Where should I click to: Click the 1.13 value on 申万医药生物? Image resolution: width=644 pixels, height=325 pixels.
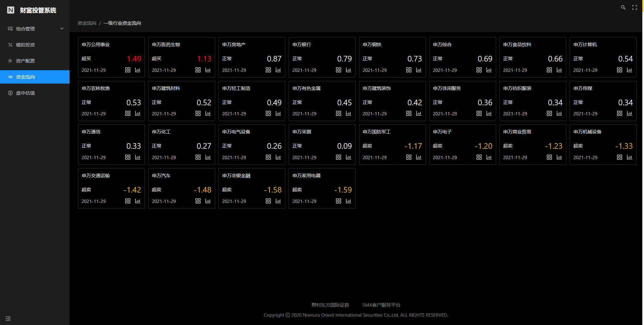[x=204, y=59]
